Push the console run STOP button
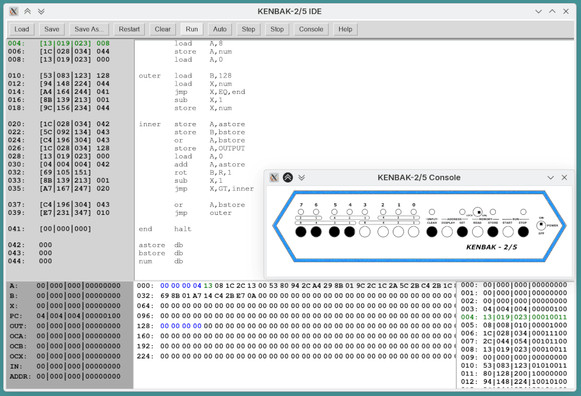This screenshot has height=396, width=581. (x=523, y=232)
